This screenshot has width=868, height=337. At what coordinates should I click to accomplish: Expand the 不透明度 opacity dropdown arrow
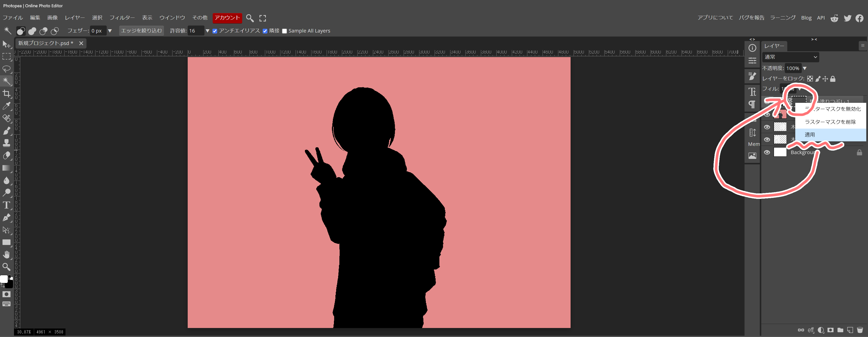[x=805, y=68]
